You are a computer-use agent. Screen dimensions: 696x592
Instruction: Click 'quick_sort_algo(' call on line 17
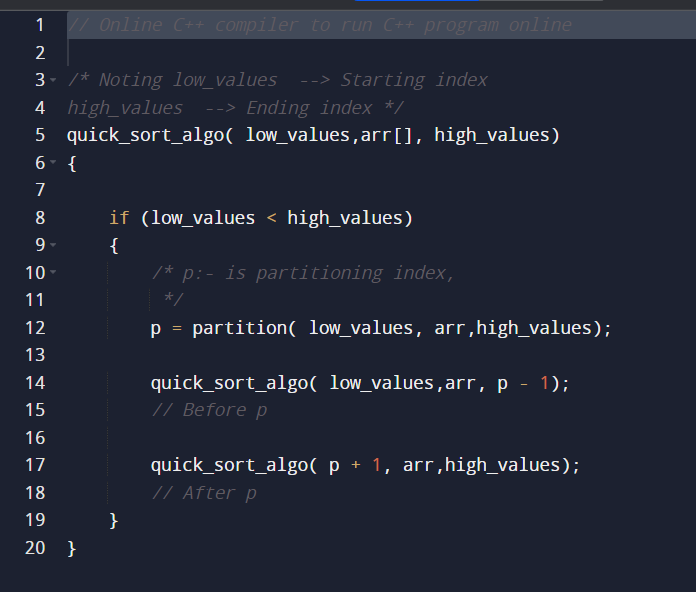[x=234, y=465]
